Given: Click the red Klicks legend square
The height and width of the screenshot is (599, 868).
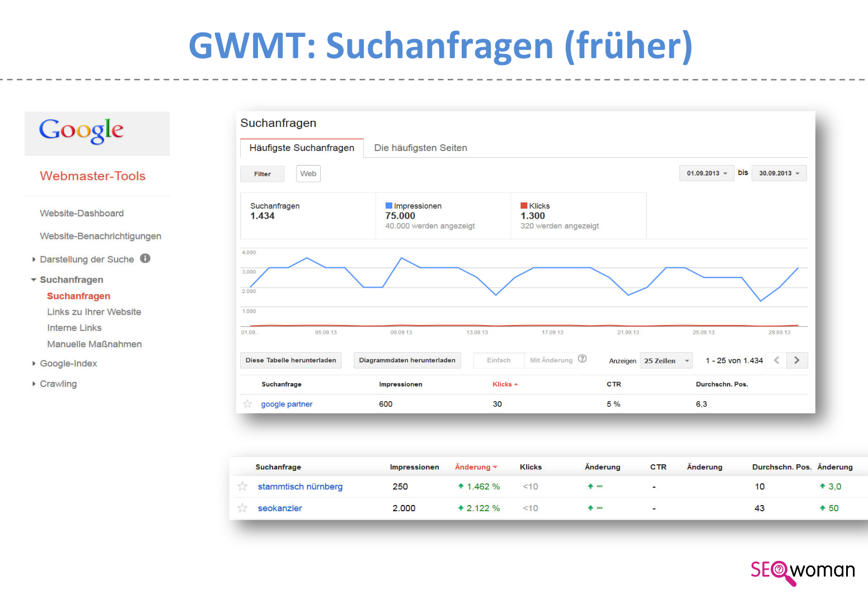Looking at the screenshot, I should click(524, 206).
